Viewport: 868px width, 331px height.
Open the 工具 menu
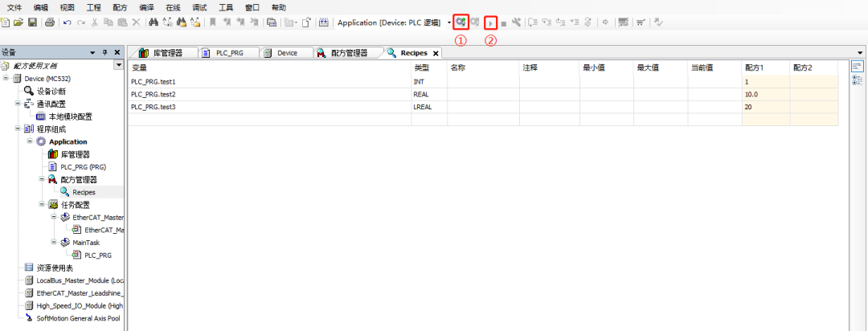click(x=226, y=8)
